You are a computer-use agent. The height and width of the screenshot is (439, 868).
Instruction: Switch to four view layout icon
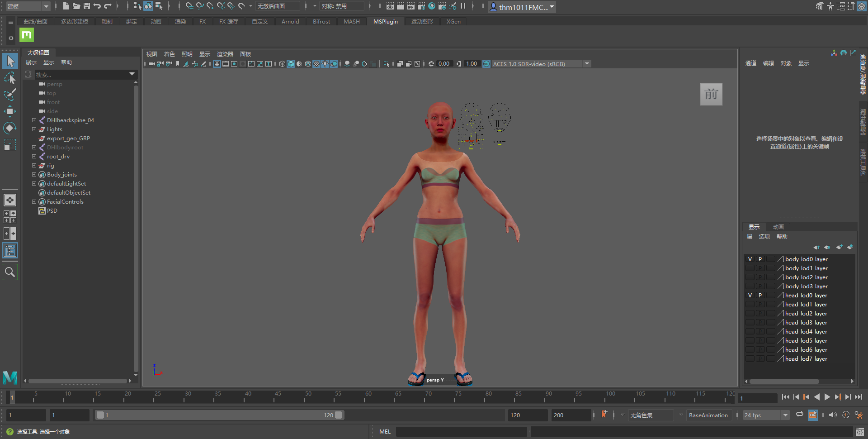click(10, 217)
